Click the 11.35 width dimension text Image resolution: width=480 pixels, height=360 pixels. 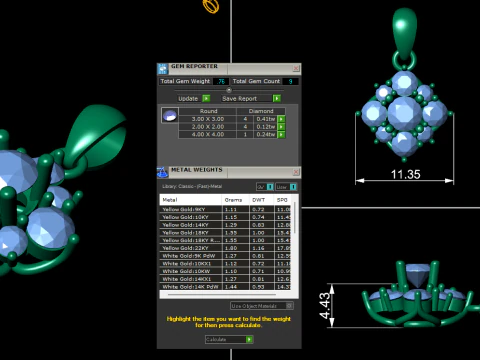click(x=405, y=174)
